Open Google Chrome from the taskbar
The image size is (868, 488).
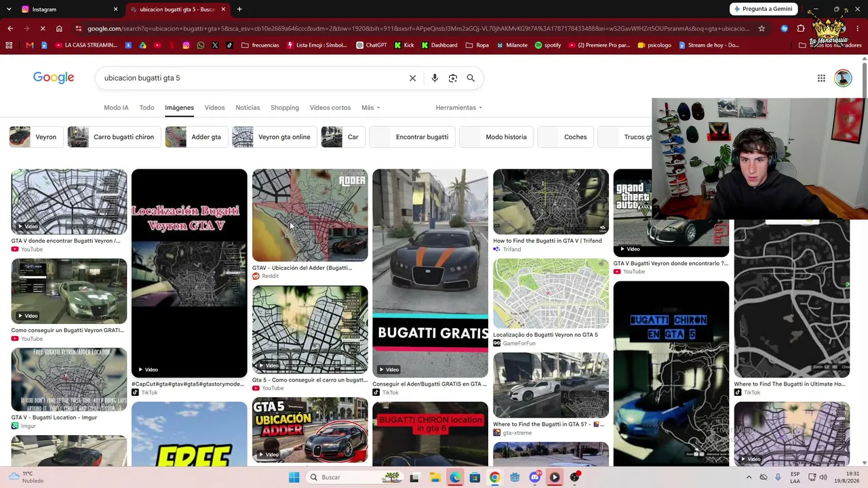(494, 477)
